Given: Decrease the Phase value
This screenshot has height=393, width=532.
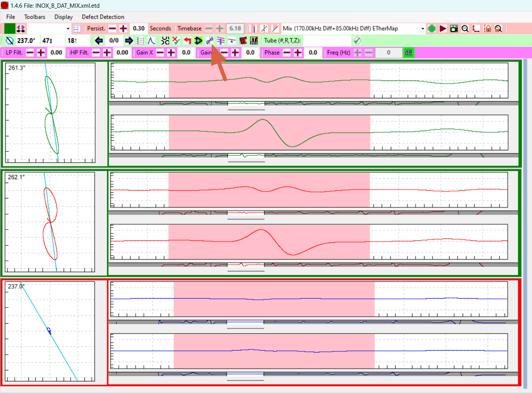Looking at the screenshot, I should (x=286, y=52).
